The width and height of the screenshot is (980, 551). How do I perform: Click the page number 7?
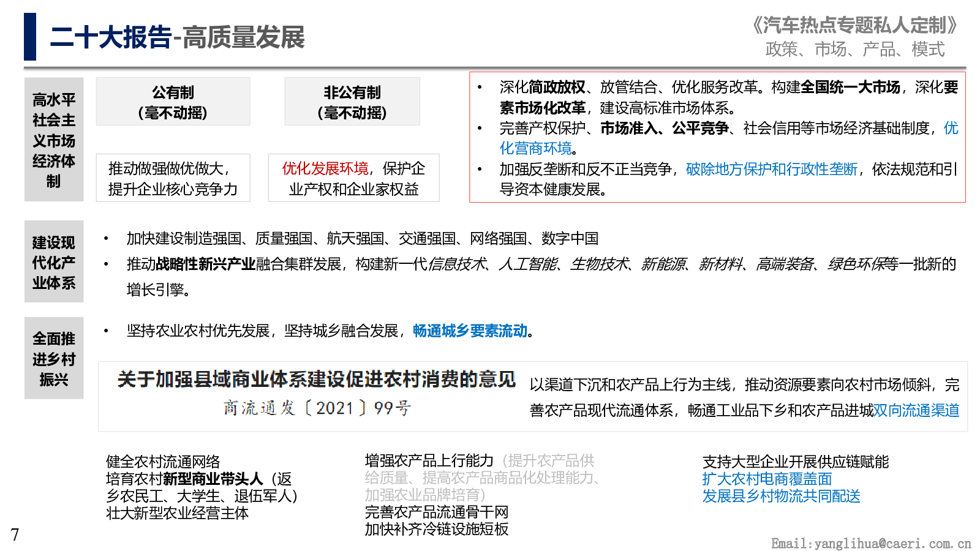(x=15, y=534)
